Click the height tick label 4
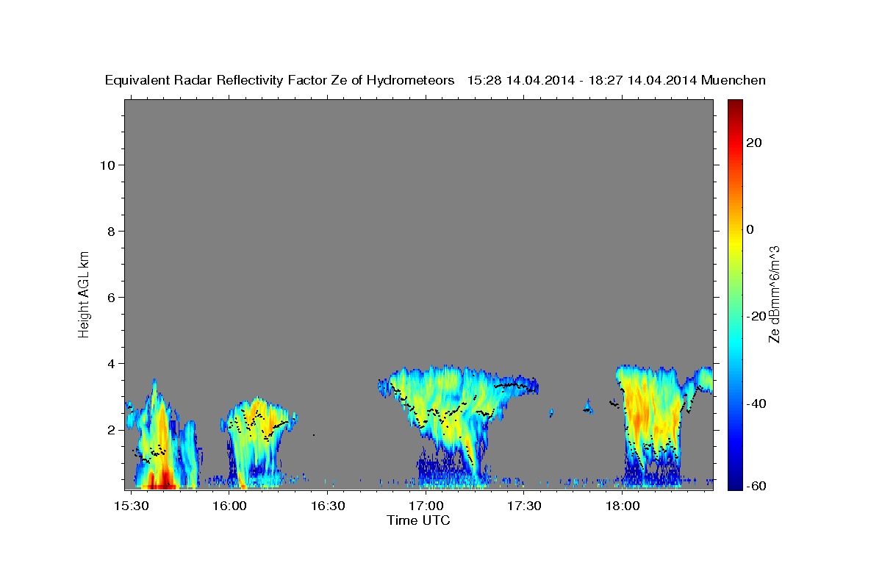 (x=112, y=364)
